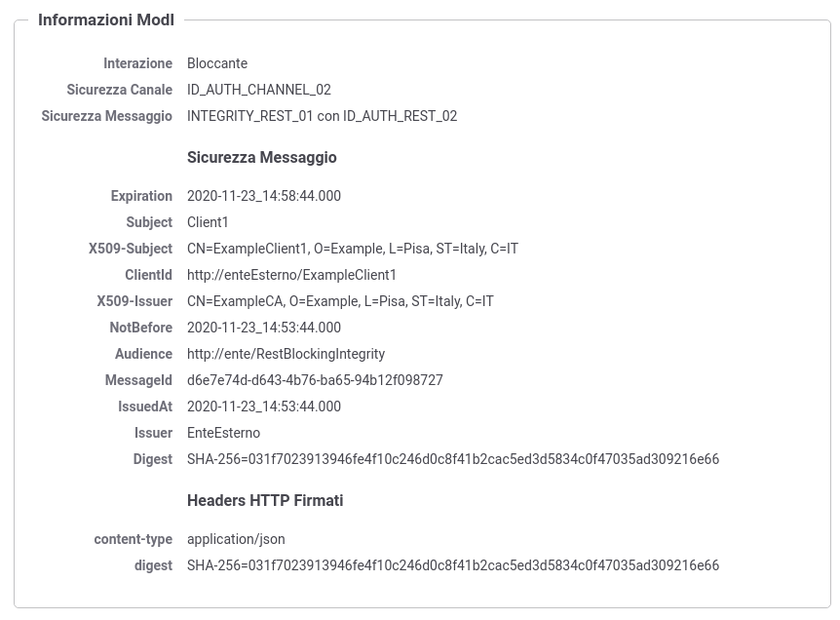Click the Issuer value EnteEsterno

pos(223,433)
